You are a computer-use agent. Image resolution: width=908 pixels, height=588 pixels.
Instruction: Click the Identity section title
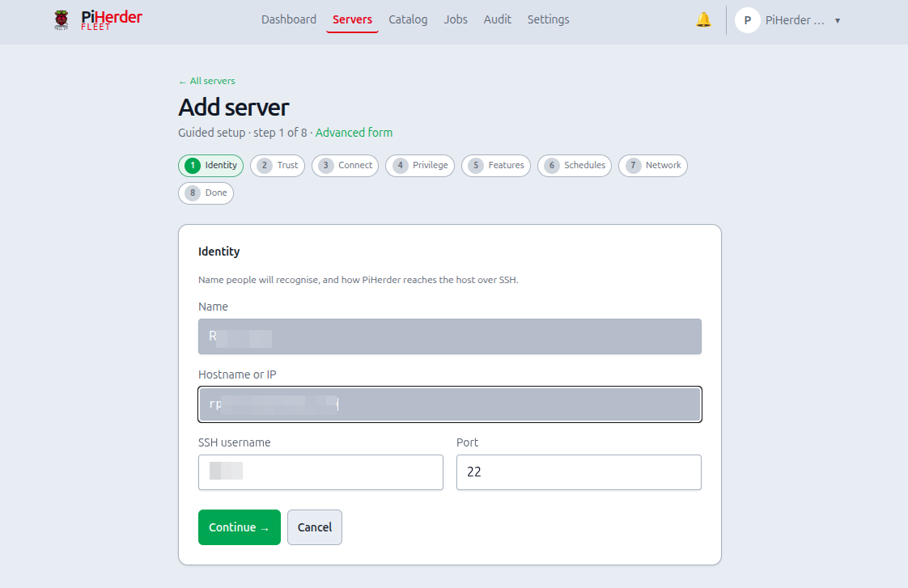219,252
